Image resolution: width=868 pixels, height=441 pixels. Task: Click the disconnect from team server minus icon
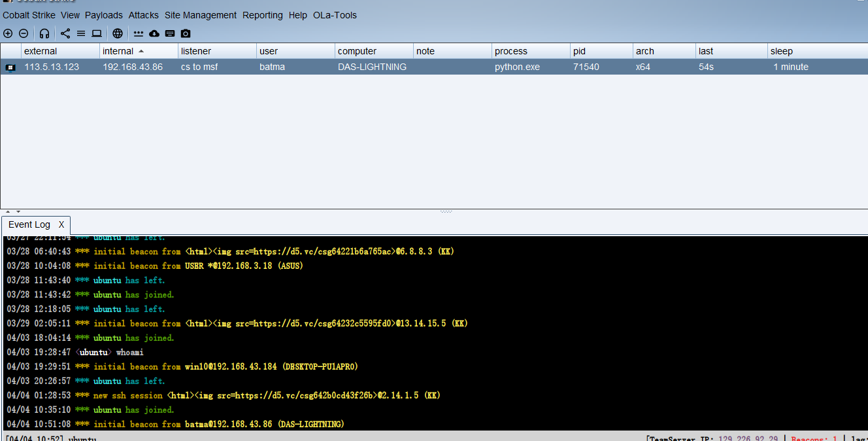click(24, 33)
